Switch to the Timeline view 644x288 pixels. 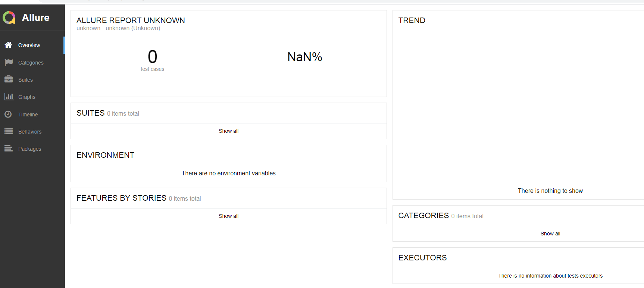(x=32, y=115)
